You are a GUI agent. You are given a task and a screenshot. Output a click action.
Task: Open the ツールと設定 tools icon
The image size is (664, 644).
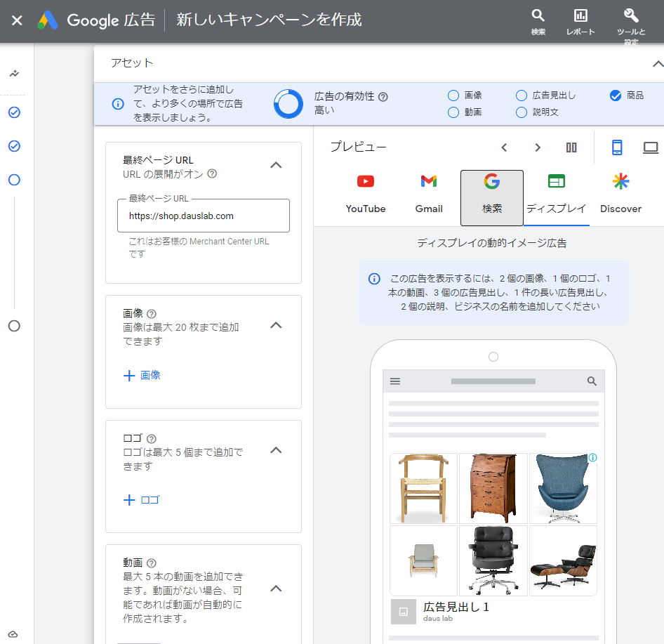(630, 15)
